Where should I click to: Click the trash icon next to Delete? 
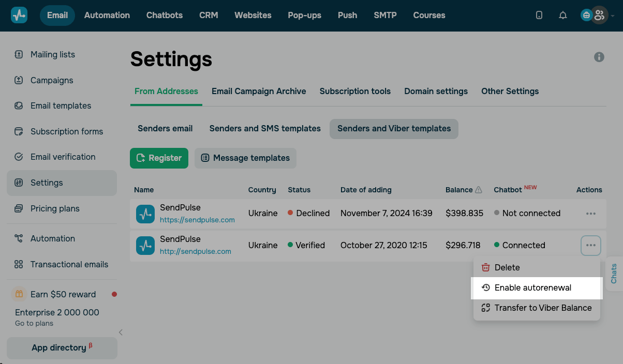point(486,267)
